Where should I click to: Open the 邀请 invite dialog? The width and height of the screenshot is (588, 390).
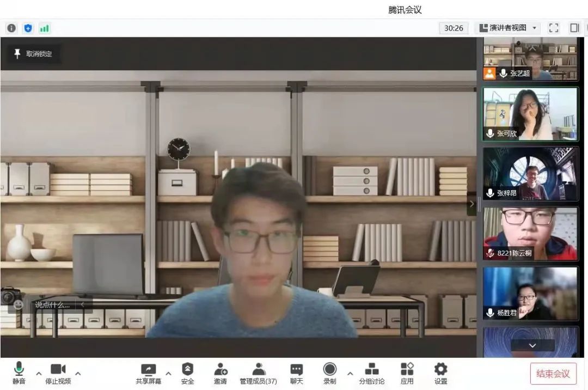tap(220, 374)
